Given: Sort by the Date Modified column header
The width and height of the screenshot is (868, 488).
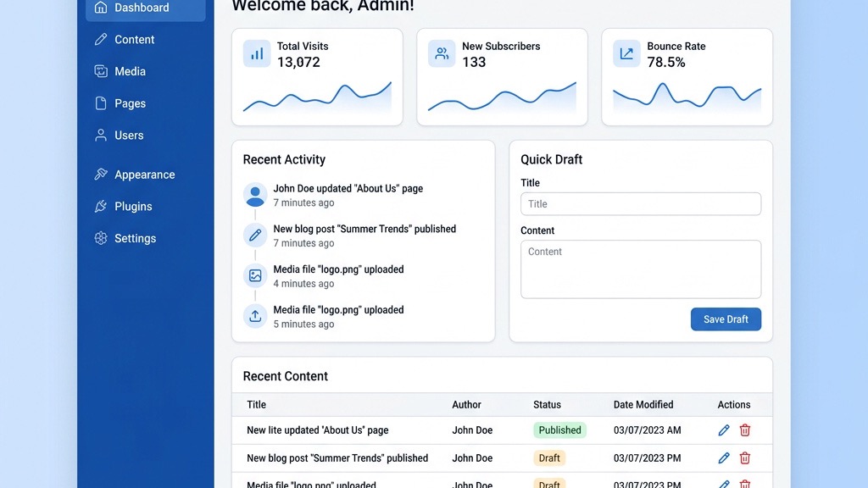Looking at the screenshot, I should click(643, 404).
